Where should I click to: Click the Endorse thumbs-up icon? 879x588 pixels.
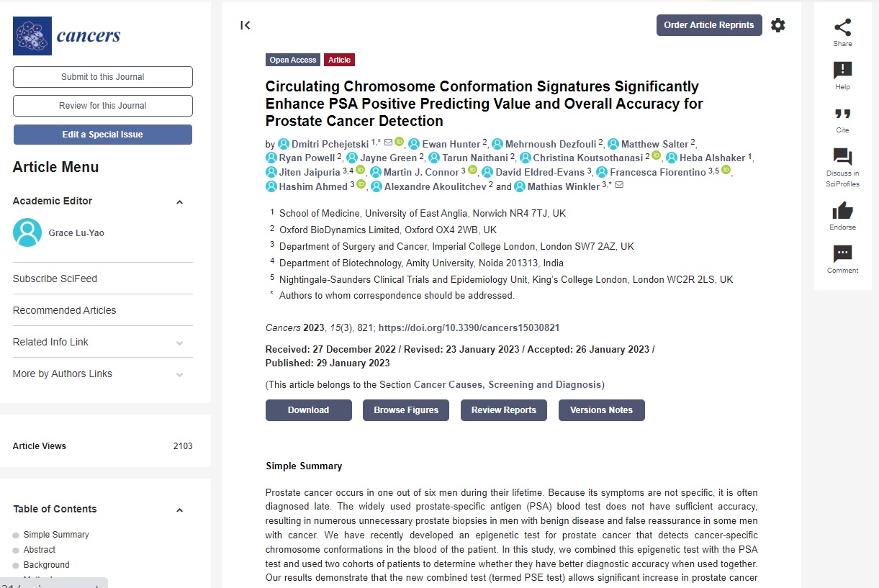coord(842,211)
